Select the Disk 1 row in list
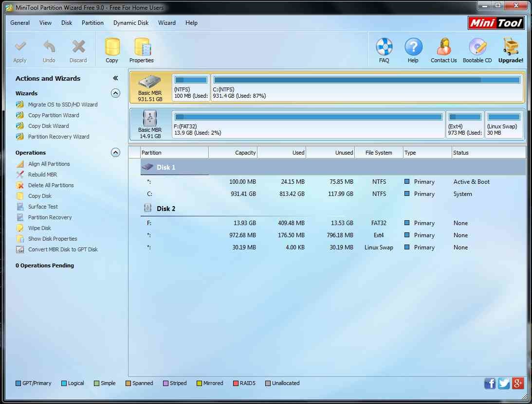Screen dimensions: 532x404 [333, 167]
